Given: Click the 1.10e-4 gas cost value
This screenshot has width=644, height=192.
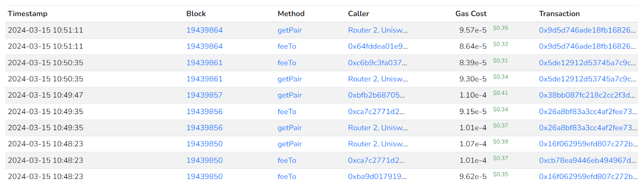Looking at the screenshot, I should point(473,95).
